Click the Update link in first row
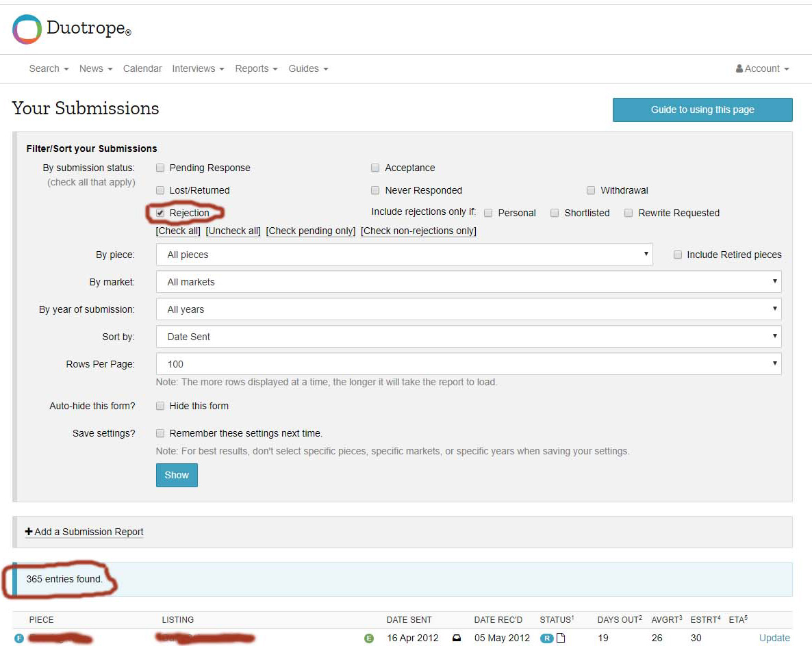812x646 pixels. coord(774,638)
